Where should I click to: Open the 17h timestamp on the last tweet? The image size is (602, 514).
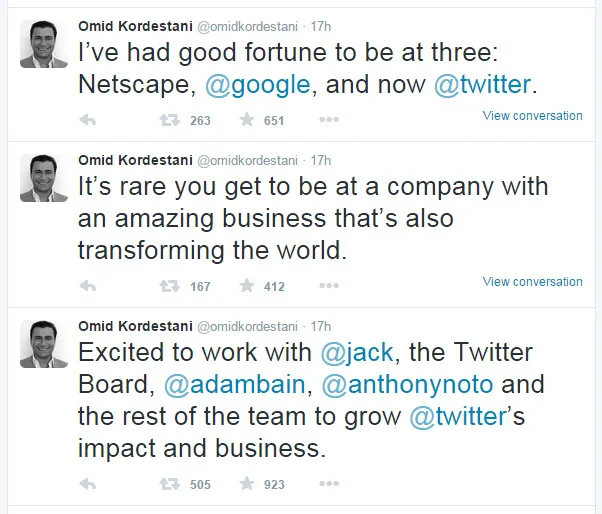pyautogui.click(x=321, y=326)
